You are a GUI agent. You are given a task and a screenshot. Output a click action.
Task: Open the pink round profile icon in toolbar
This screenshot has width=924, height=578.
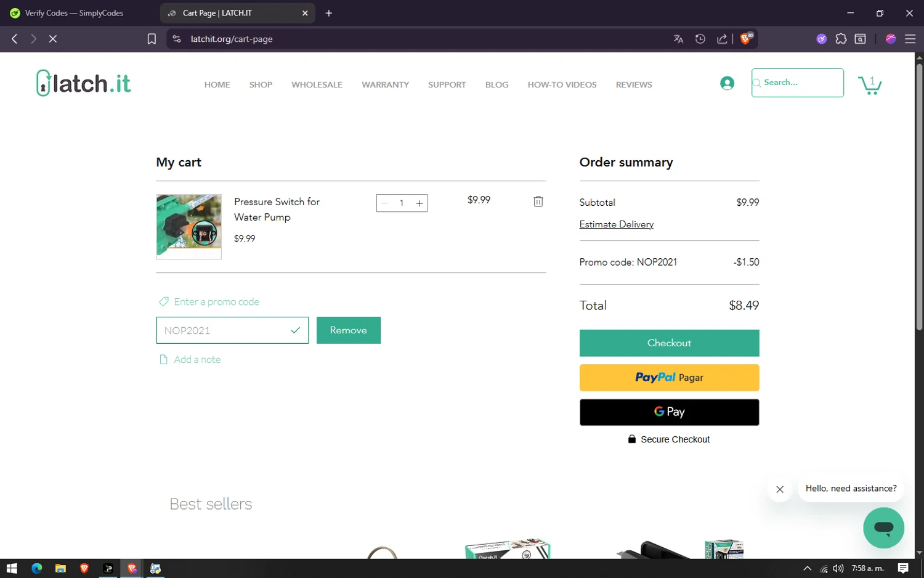(x=891, y=39)
